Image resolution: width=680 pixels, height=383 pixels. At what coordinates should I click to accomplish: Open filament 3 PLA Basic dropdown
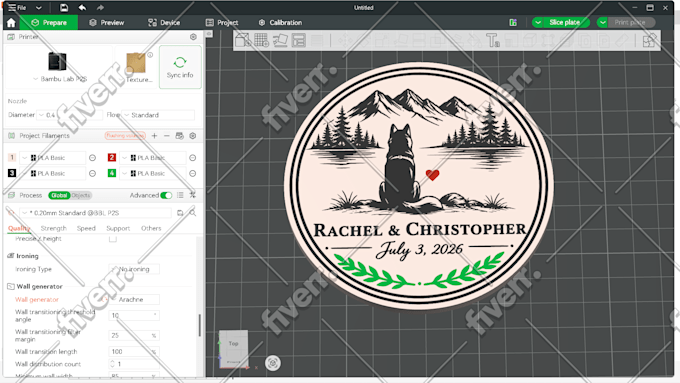tap(52, 173)
